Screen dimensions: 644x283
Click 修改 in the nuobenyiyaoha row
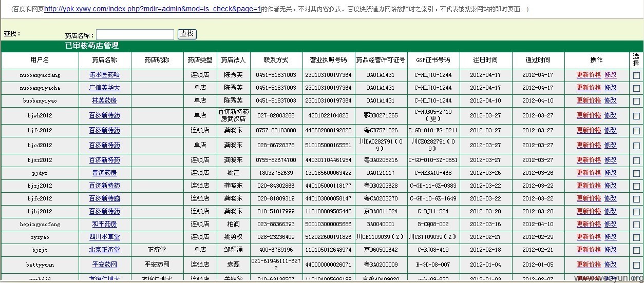click(611, 88)
